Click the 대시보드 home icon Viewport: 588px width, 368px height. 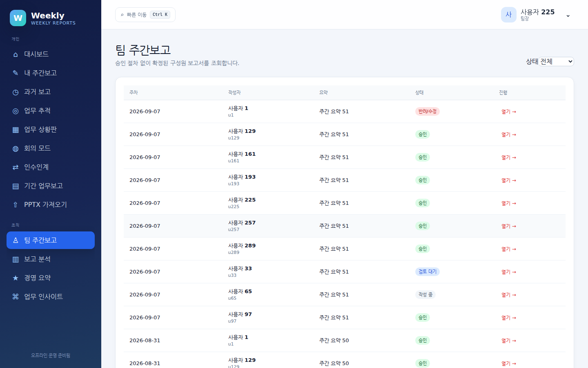(16, 54)
